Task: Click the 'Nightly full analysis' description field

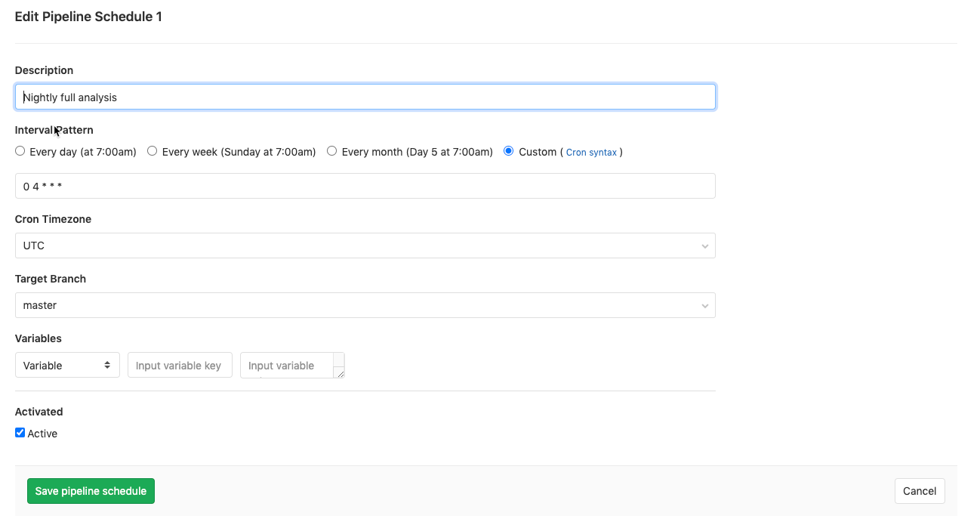Action: [x=365, y=97]
